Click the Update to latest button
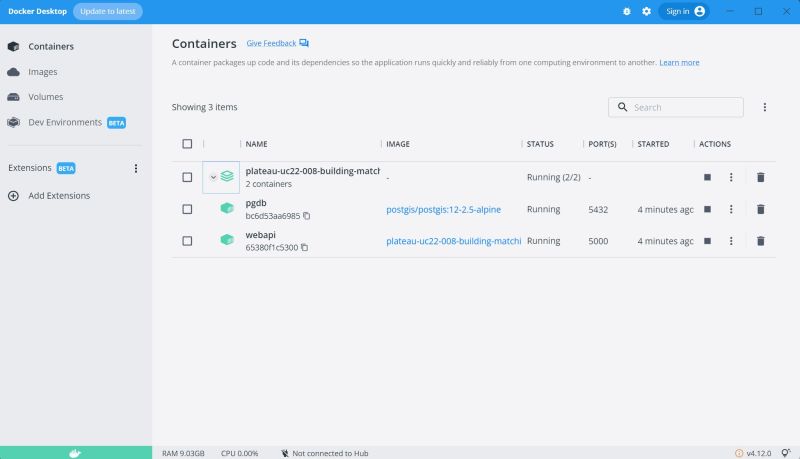 [x=108, y=11]
